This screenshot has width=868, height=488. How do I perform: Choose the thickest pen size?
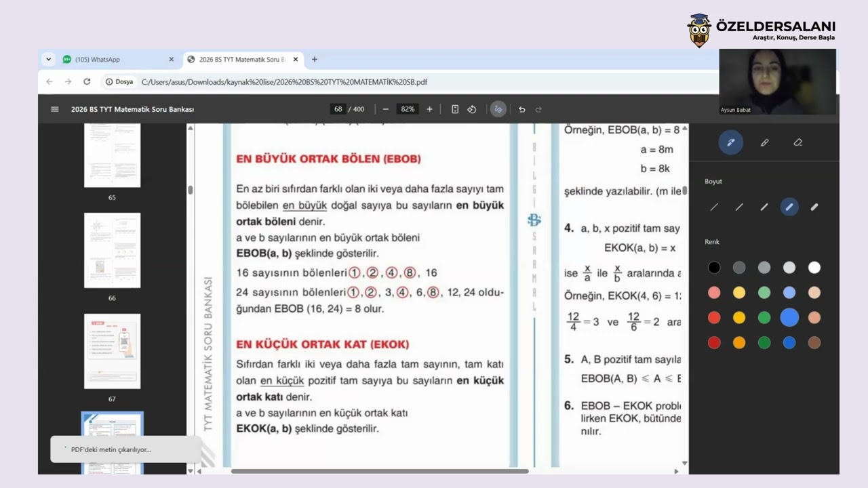click(x=814, y=207)
